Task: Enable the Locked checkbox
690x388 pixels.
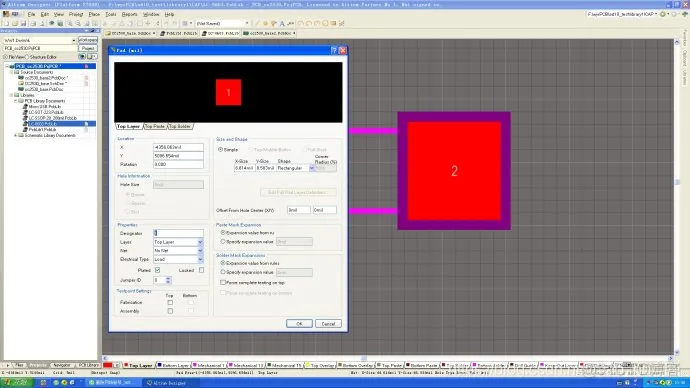Action: pyautogui.click(x=202, y=270)
